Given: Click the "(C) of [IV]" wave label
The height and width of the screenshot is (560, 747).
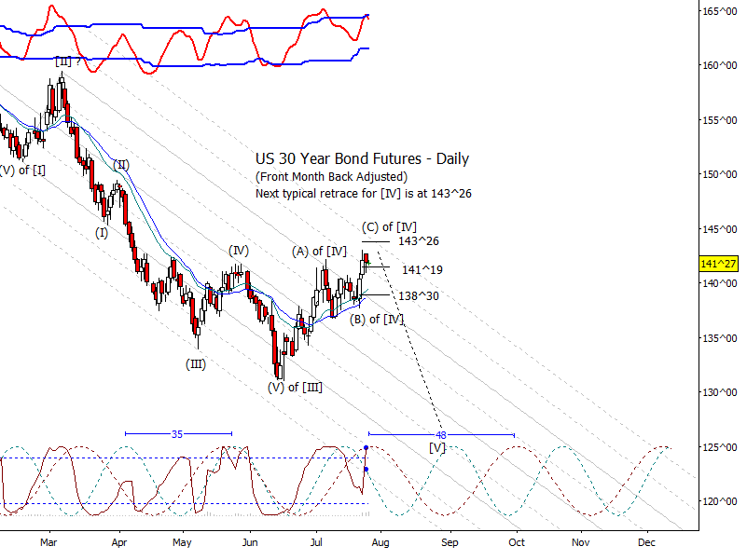Looking at the screenshot, I should point(389,227).
